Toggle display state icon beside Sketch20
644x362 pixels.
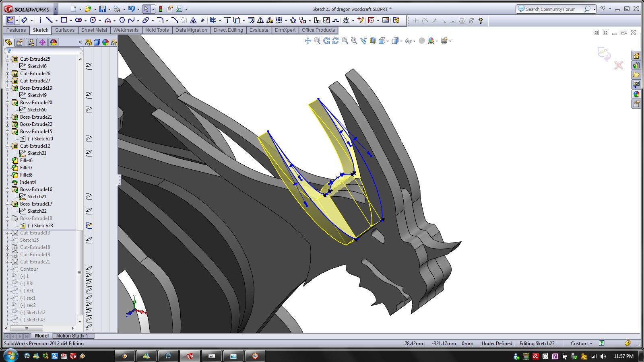pos(89,139)
